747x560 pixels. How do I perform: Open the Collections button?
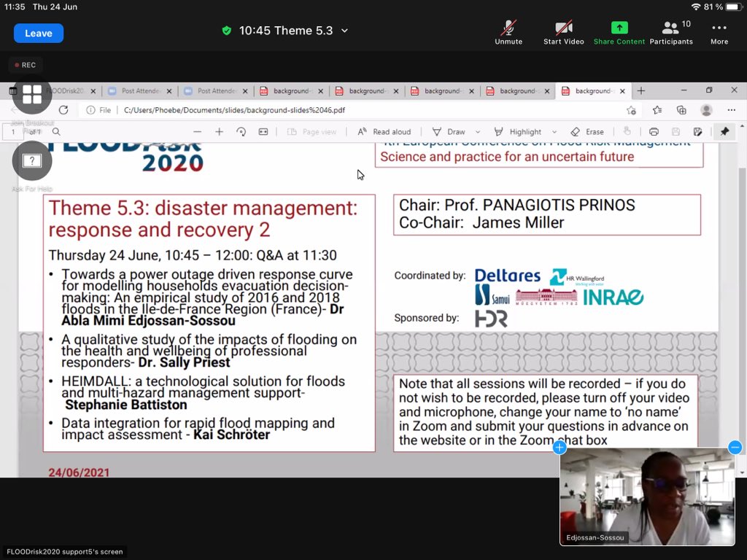tap(682, 110)
